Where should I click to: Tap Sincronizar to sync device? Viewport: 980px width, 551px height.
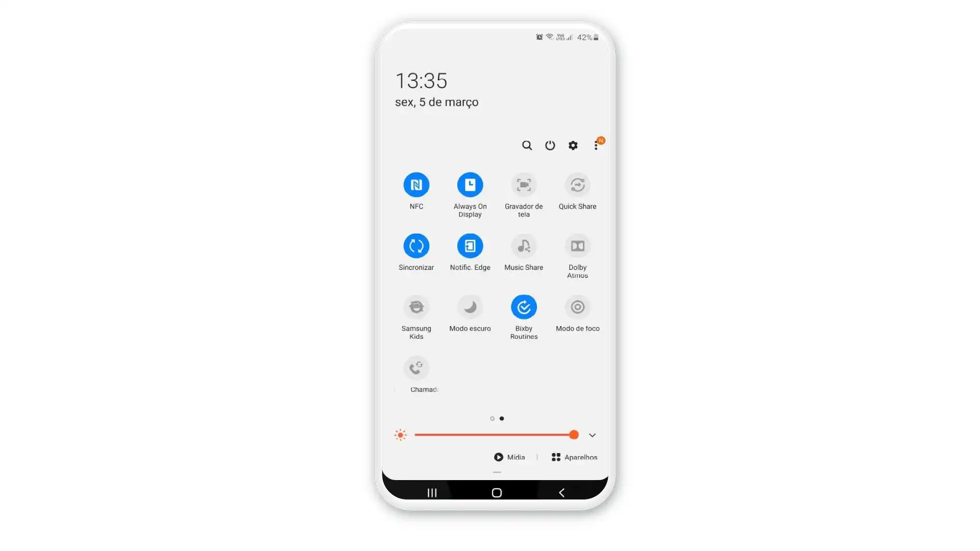tap(416, 245)
